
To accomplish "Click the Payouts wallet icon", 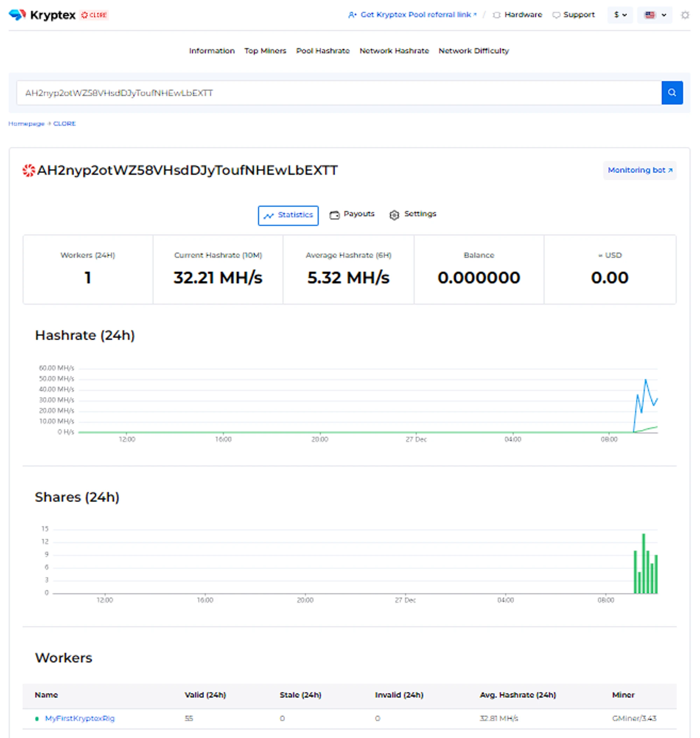I will point(334,215).
